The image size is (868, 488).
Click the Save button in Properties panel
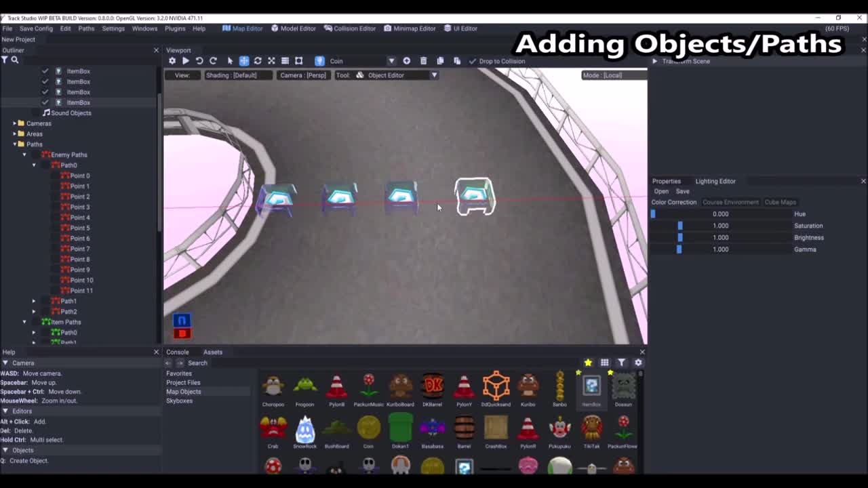click(682, 191)
